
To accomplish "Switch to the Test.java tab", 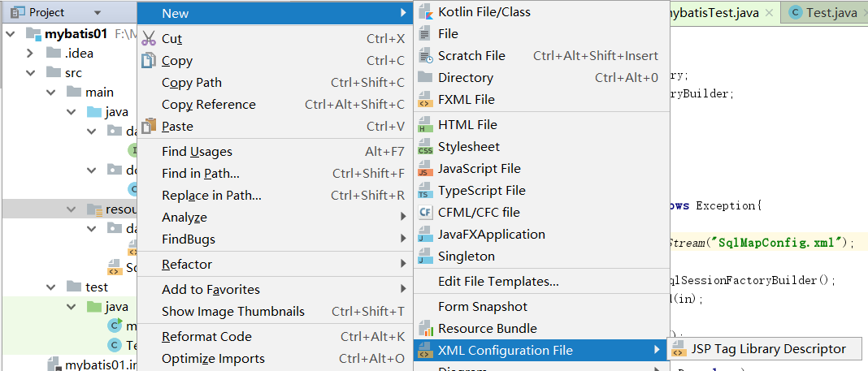I will point(824,13).
